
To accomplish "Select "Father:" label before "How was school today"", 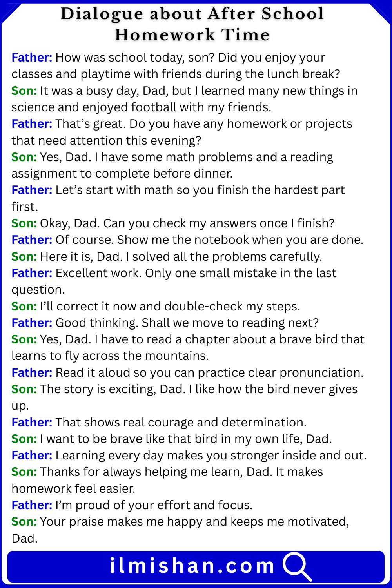I will point(32,58).
